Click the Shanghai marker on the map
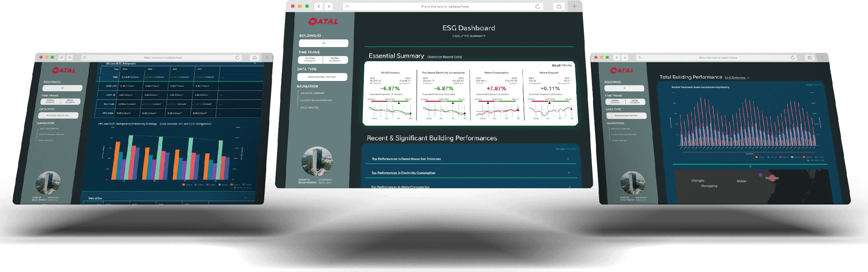The width and height of the screenshot is (868, 272). pyautogui.click(x=772, y=178)
